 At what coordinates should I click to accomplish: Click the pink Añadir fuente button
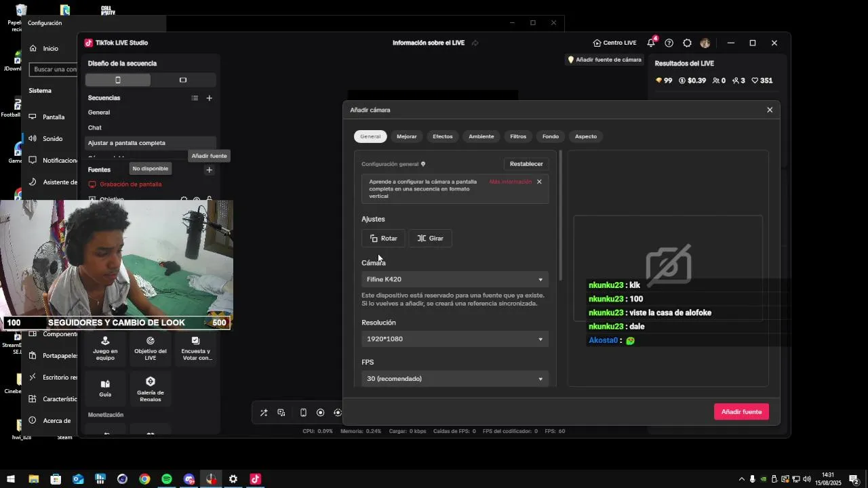741,412
